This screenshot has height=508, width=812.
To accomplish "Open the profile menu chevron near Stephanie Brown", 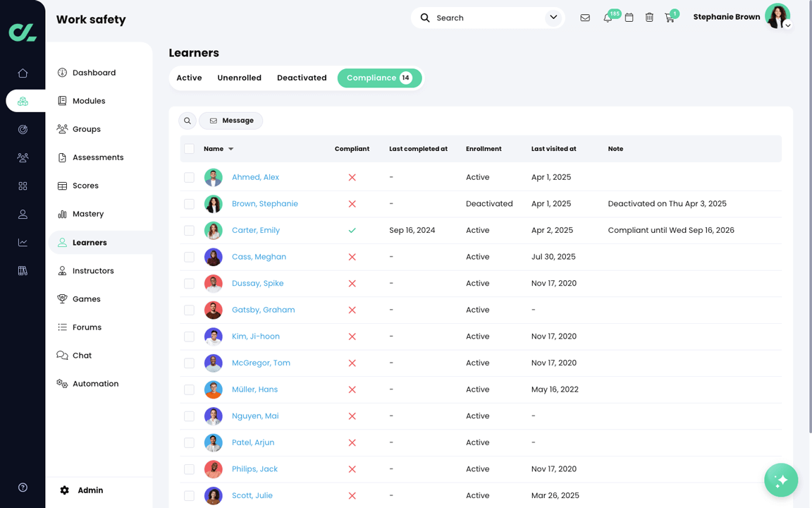I will coord(787,25).
